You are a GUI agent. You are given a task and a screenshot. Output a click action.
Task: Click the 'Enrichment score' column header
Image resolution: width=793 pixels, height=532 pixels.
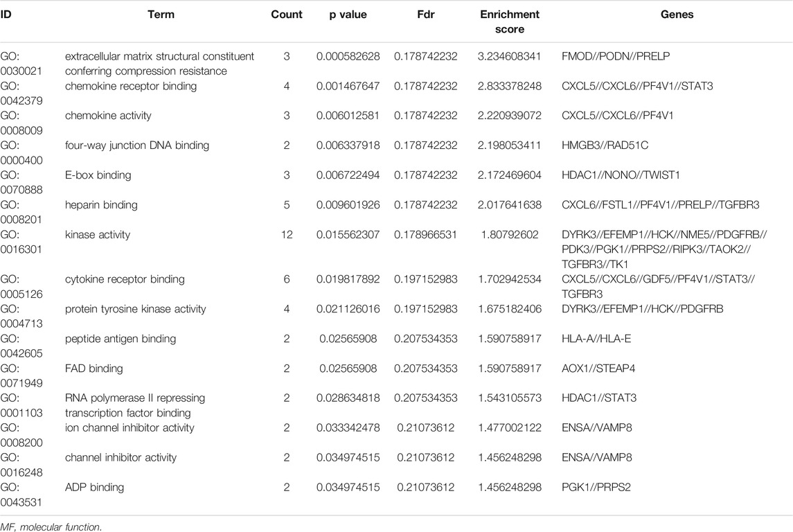[x=510, y=21]
